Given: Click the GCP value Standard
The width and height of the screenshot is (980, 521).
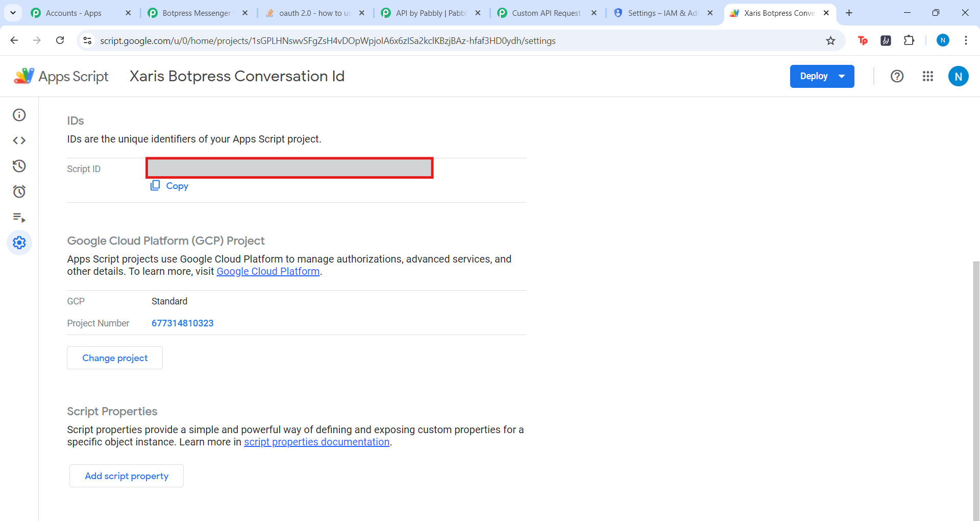Looking at the screenshot, I should (169, 301).
